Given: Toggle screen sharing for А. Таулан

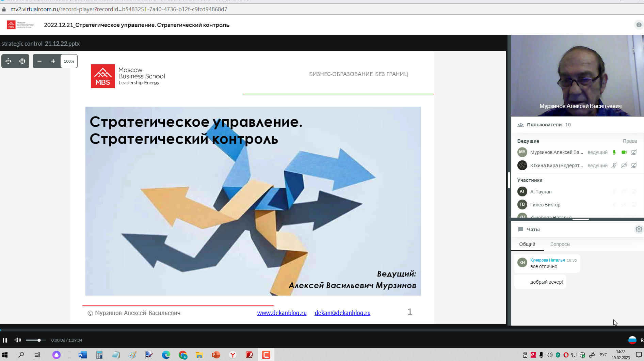Looking at the screenshot, I should (634, 192).
